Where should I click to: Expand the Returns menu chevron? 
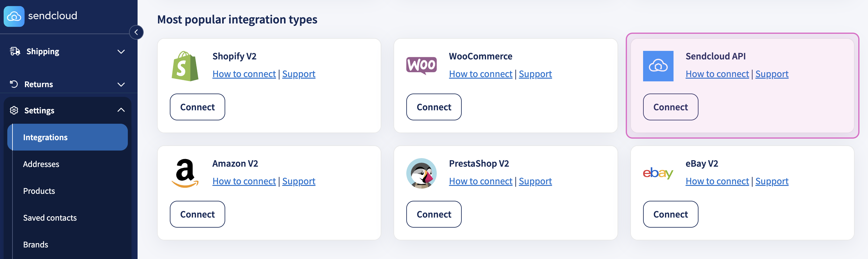[121, 84]
